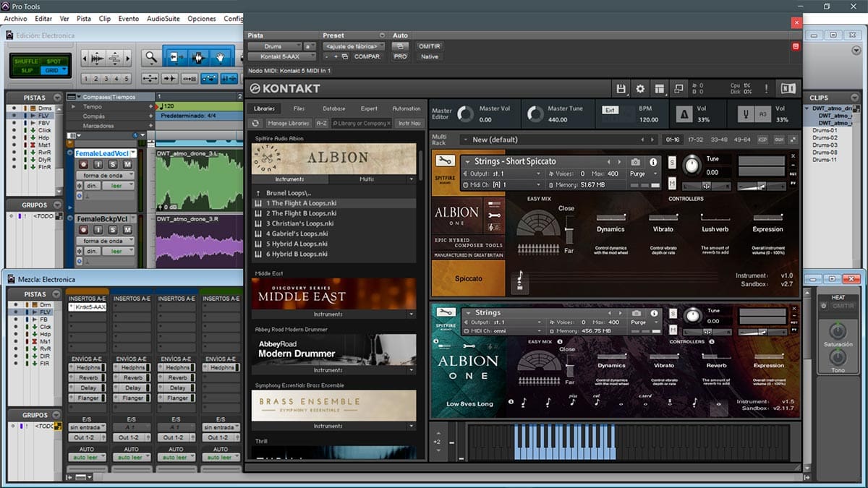Click the OMITIR bypass button in plugin header
Viewport: 868px width, 488px height.
coord(429,46)
